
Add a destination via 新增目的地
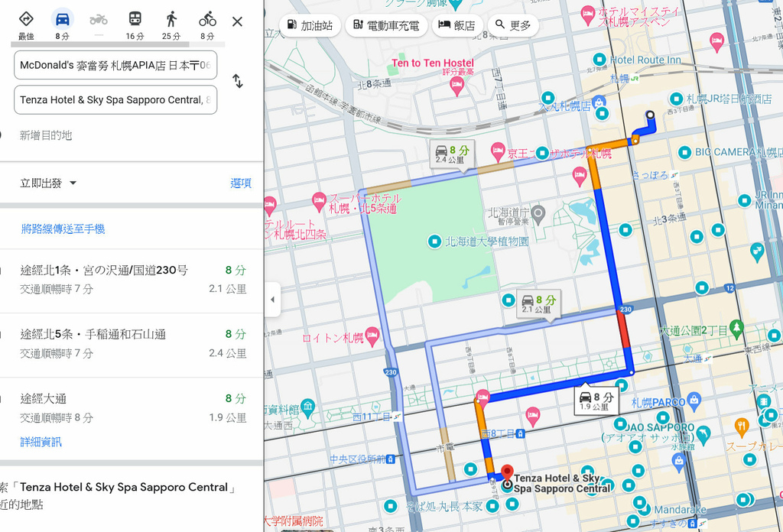[46, 135]
